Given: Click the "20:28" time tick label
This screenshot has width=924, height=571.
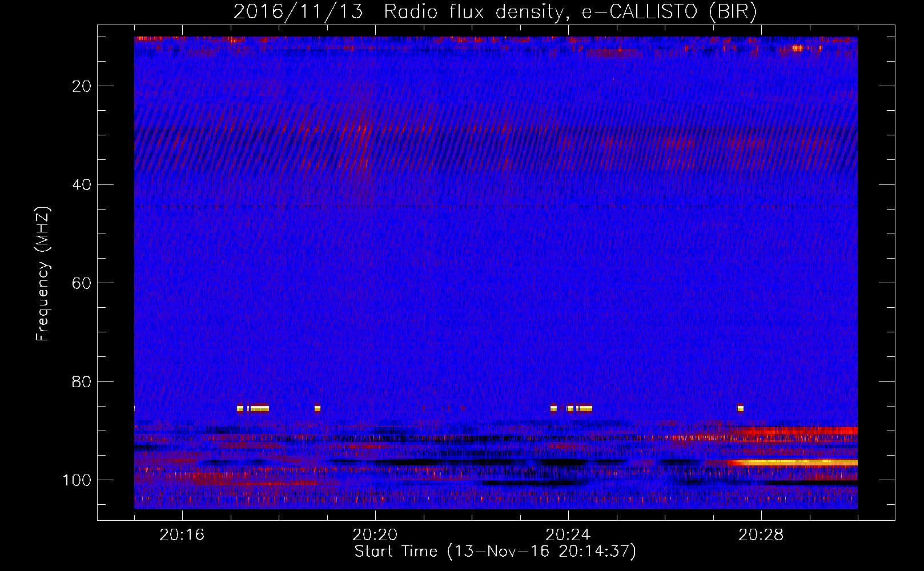Looking at the screenshot, I should 761,535.
